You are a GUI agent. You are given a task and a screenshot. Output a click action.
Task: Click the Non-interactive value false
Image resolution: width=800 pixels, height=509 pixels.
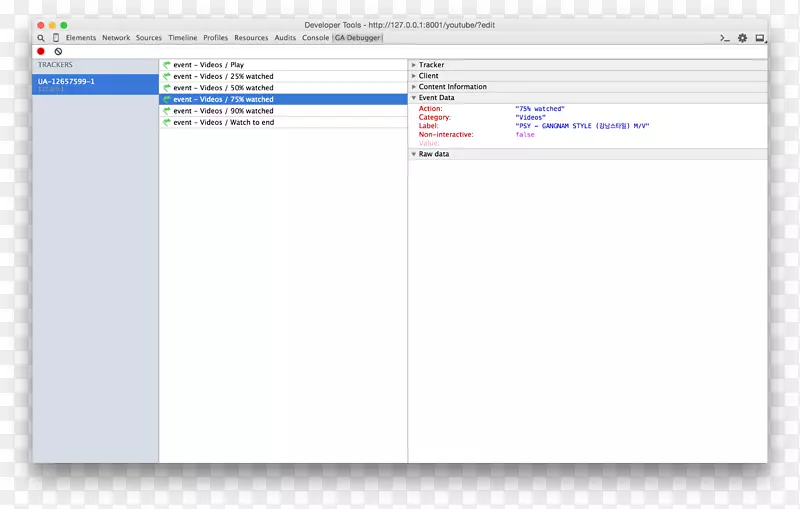point(525,135)
